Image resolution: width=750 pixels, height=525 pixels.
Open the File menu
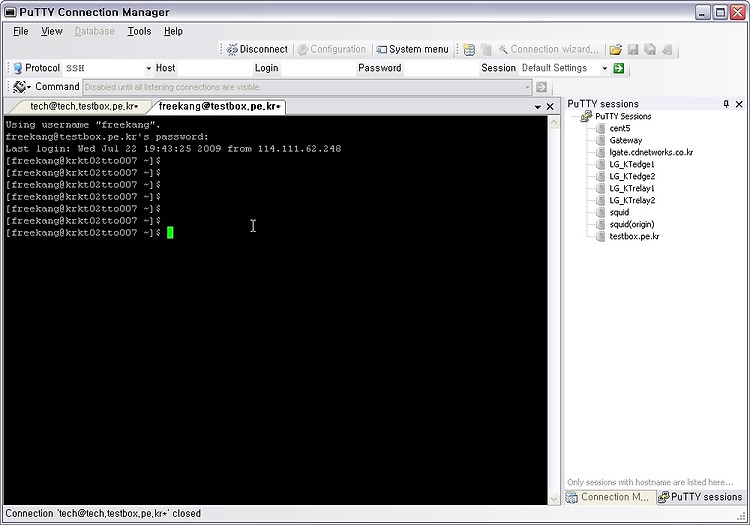(x=21, y=31)
